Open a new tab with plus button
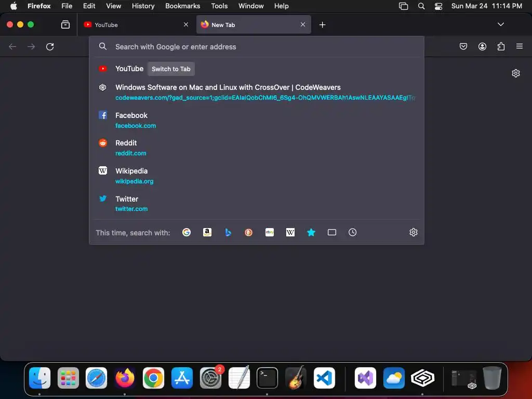The width and height of the screenshot is (532, 399). click(322, 25)
